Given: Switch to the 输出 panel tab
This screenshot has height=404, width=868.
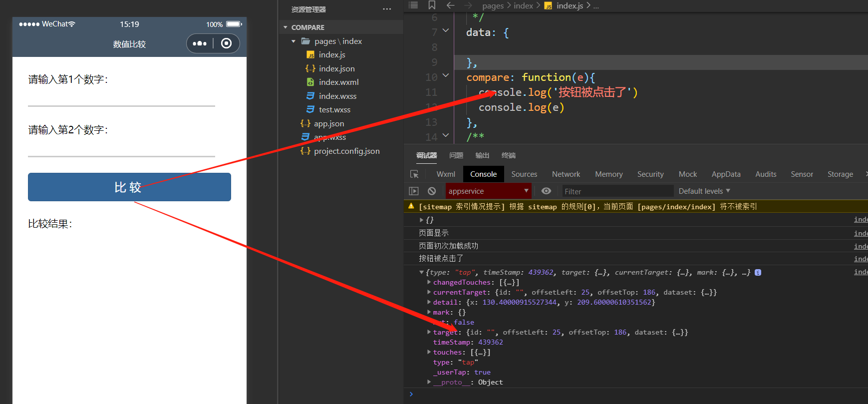Looking at the screenshot, I should (482, 155).
